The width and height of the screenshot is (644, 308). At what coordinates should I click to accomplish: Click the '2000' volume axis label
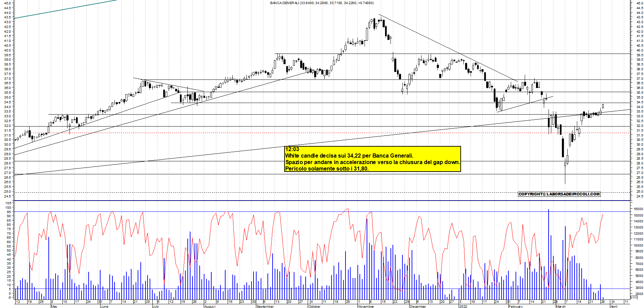point(639,294)
